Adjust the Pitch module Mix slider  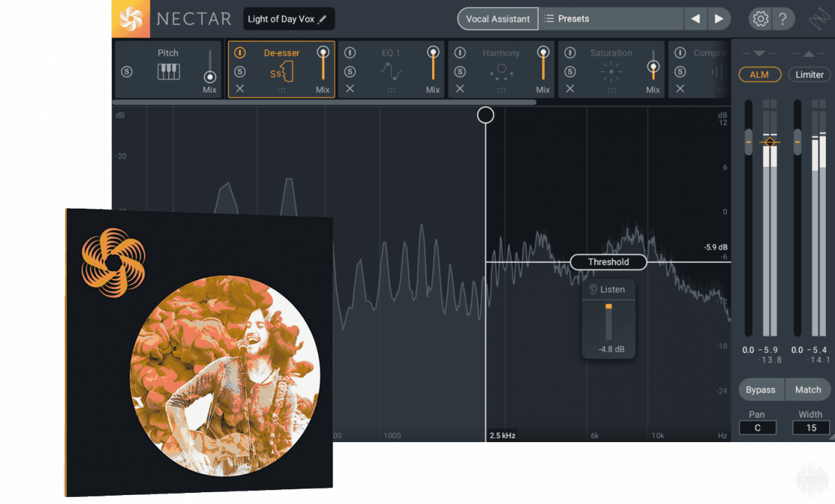(209, 76)
